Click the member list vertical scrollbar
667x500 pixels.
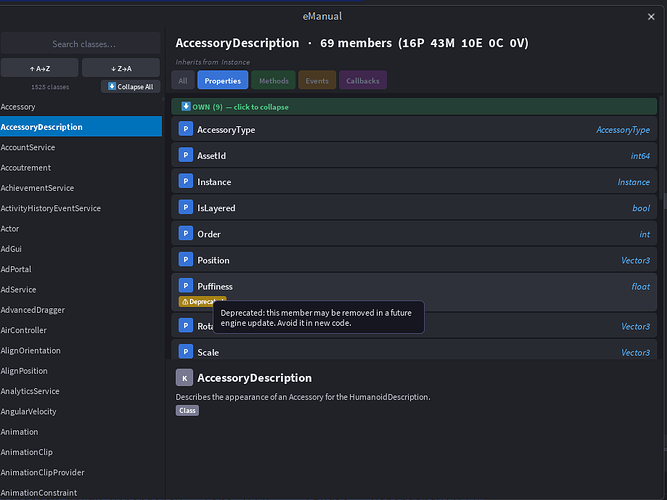click(x=661, y=147)
